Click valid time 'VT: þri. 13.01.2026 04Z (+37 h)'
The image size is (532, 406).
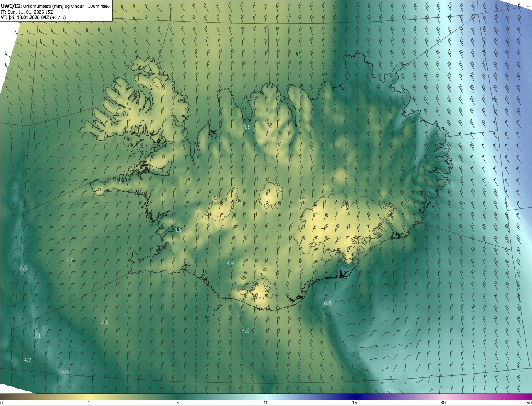[x=33, y=17]
